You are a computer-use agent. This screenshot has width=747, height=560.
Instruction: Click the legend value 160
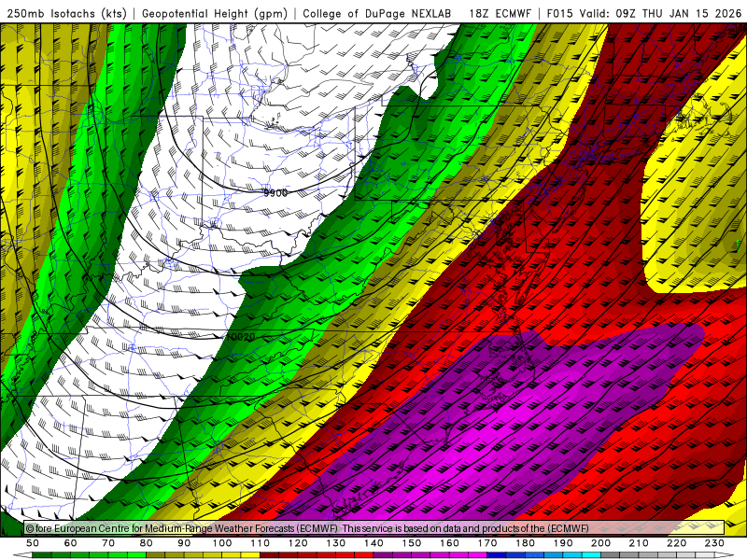point(449,543)
